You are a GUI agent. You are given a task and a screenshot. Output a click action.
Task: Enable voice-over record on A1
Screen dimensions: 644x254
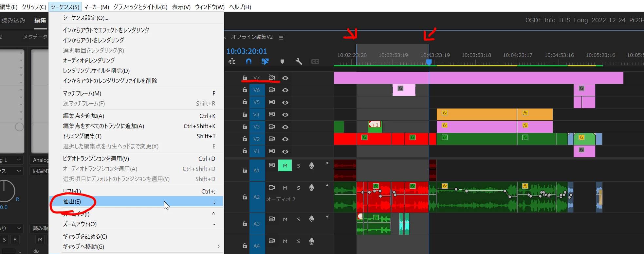(312, 166)
